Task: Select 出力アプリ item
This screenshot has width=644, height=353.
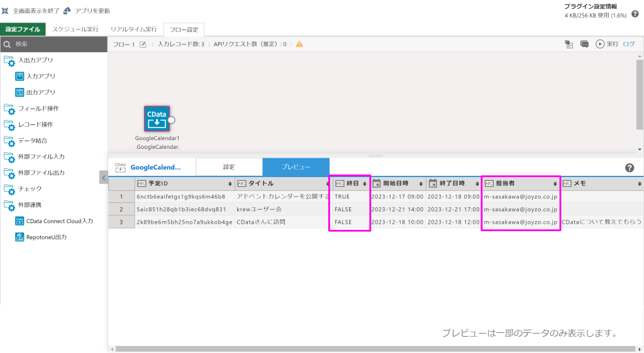Action: pyautogui.click(x=35, y=92)
